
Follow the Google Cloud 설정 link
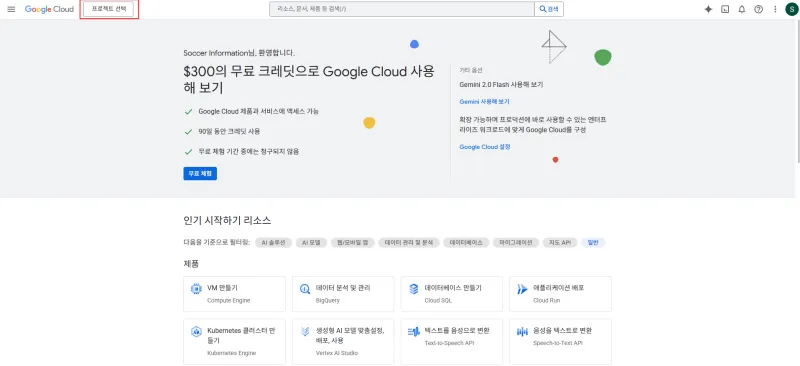click(x=485, y=147)
